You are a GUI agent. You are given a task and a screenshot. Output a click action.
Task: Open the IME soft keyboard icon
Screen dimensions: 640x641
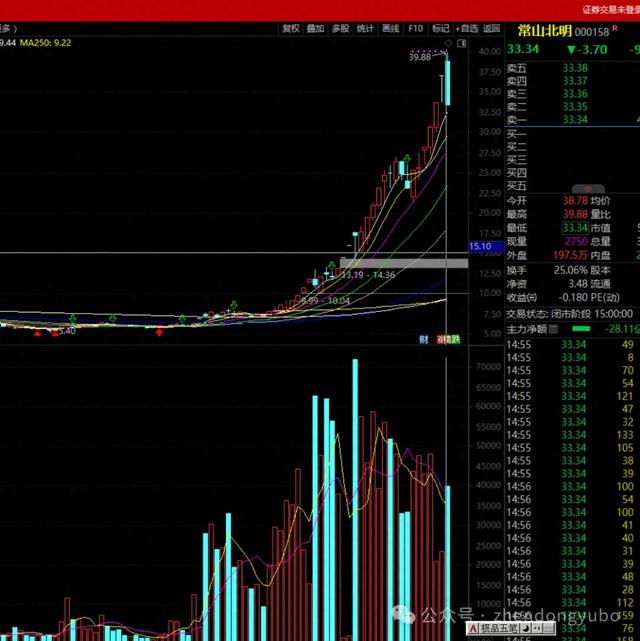(x=549, y=628)
